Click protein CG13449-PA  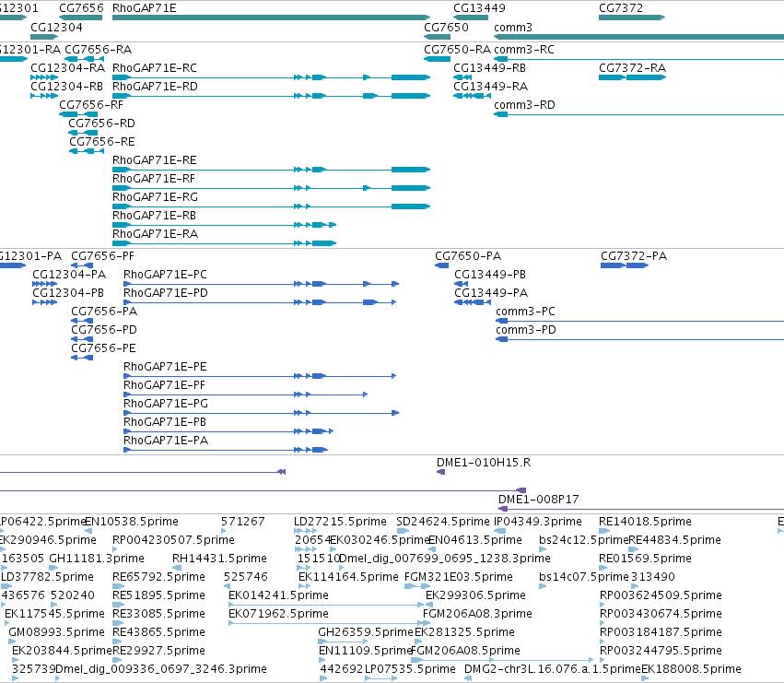473,302
